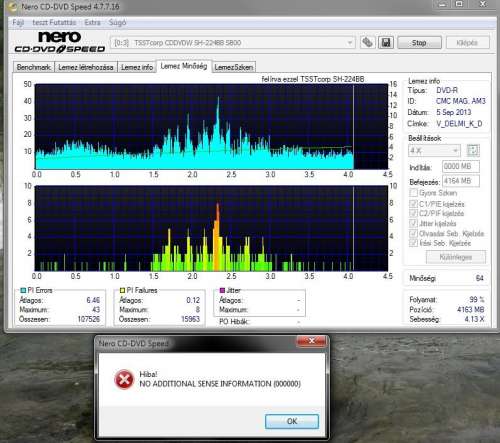Toggle the C2/PIF kijelzés checkbox
This screenshot has width=500, height=443.
point(413,213)
